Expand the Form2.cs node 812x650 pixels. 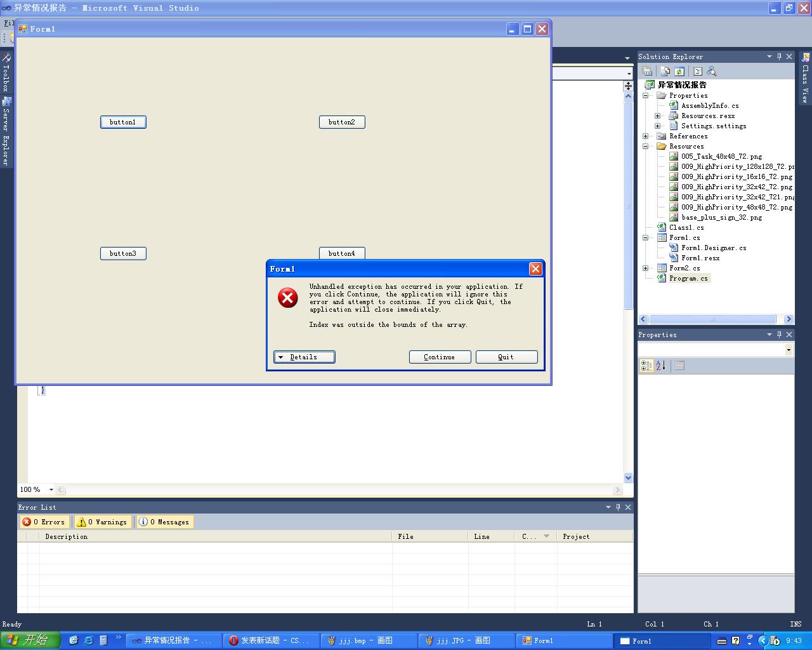point(646,268)
